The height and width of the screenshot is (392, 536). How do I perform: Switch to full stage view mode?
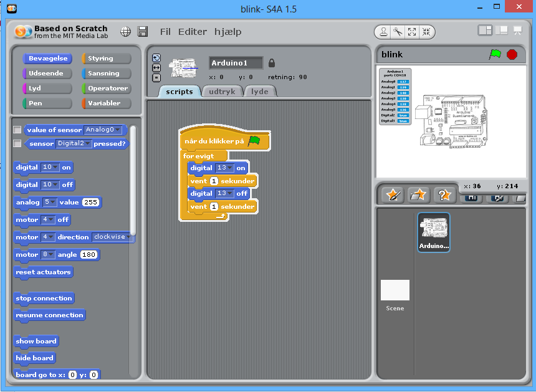tap(502, 31)
